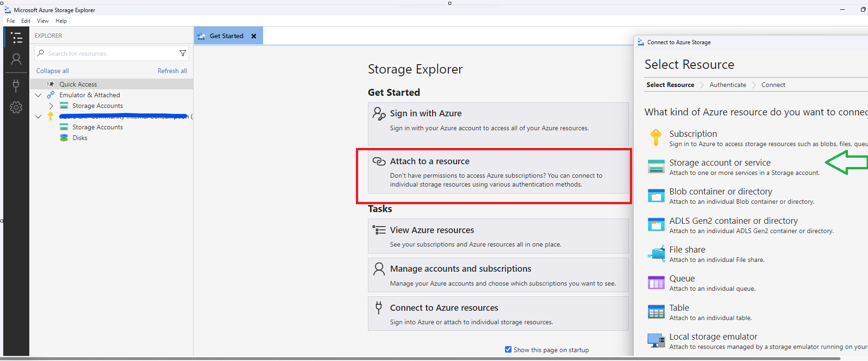Click the Refresh all link
868x361 pixels.
[172, 71]
